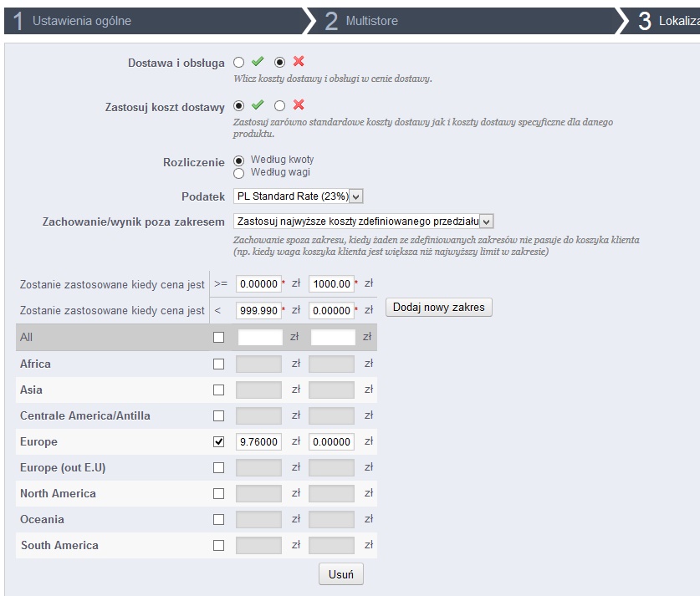
Task: Switch to step 3 Lokalizacja tab
Action: (667, 21)
